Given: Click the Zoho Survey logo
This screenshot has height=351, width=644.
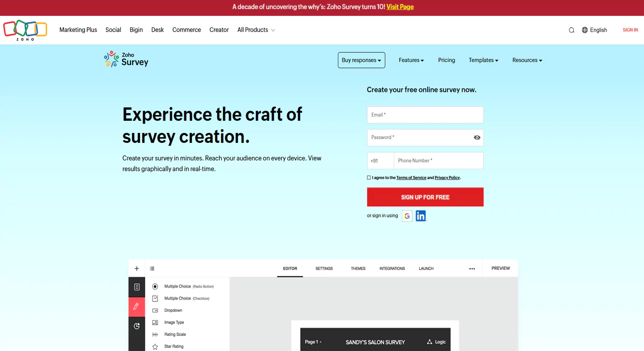Looking at the screenshot, I should [126, 59].
